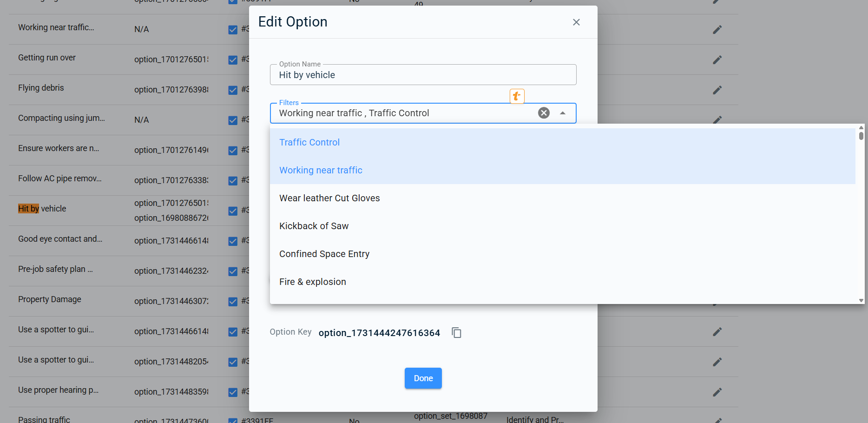Toggle checkbox in Getting run over row
This screenshot has height=423, width=868.
[x=233, y=60]
